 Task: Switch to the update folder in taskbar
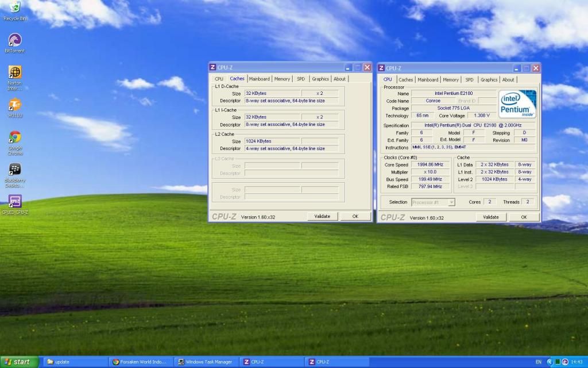tap(75, 362)
